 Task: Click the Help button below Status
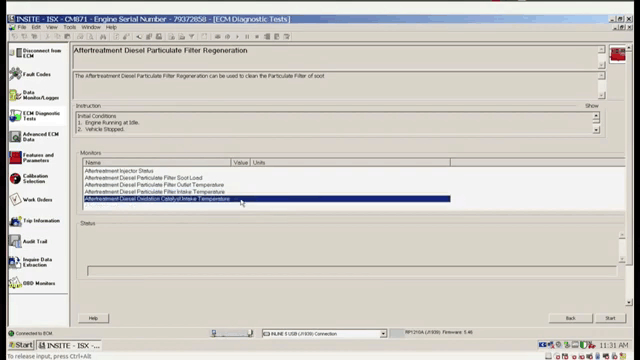click(93, 318)
